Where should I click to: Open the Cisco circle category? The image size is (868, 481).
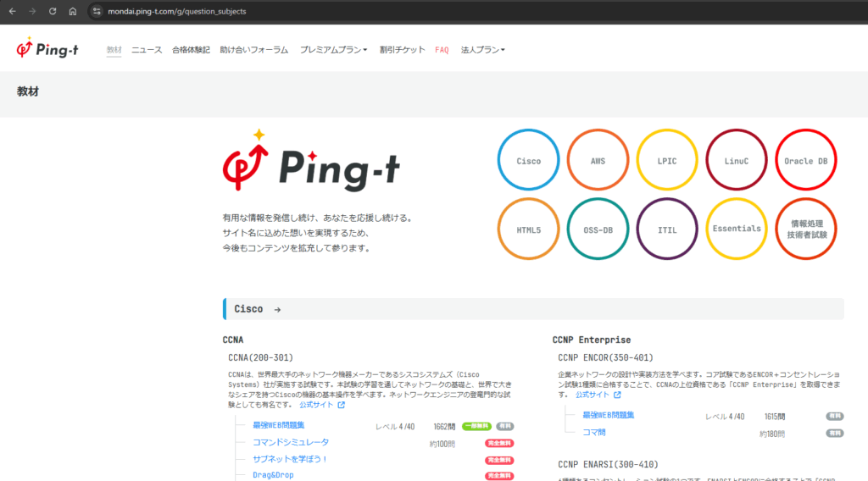tap(529, 161)
